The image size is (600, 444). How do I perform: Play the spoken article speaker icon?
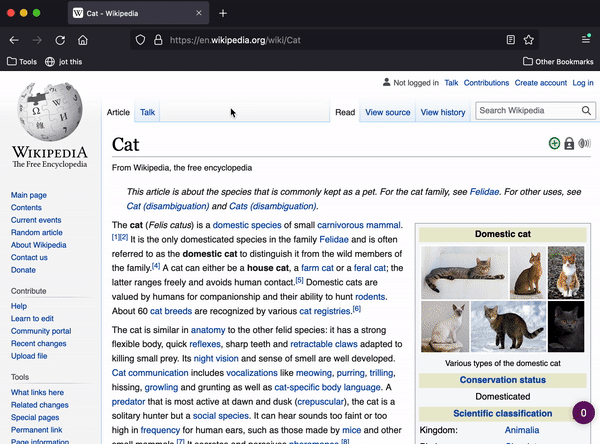tap(584, 144)
